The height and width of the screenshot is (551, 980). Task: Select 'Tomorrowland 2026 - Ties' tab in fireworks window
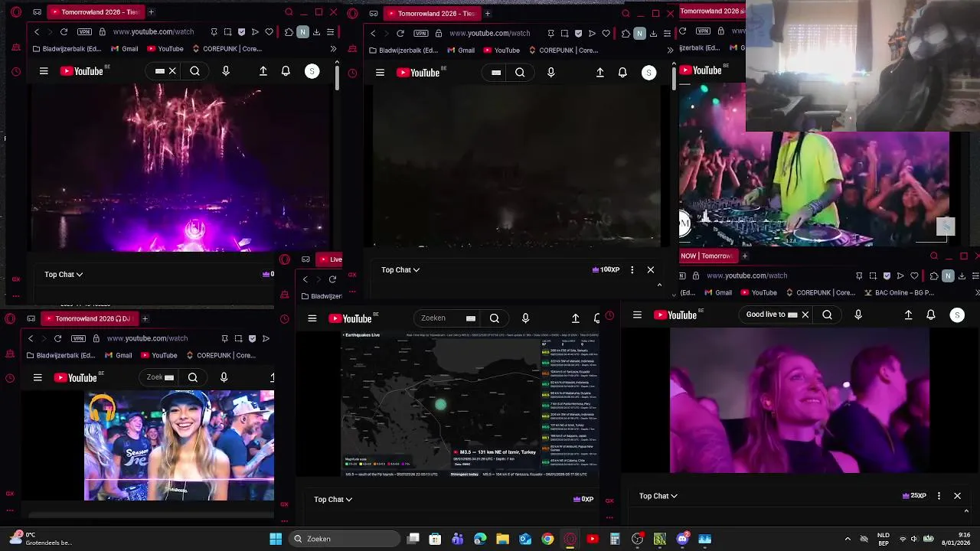coord(95,12)
